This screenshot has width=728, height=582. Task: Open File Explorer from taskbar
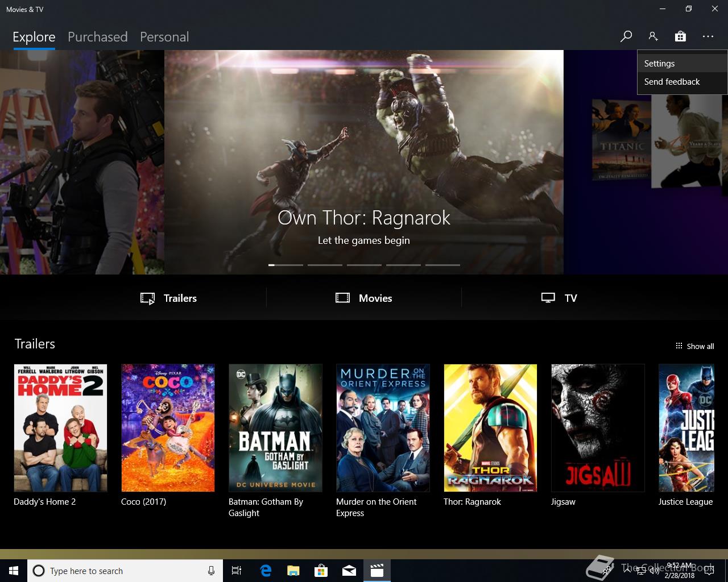(x=293, y=571)
